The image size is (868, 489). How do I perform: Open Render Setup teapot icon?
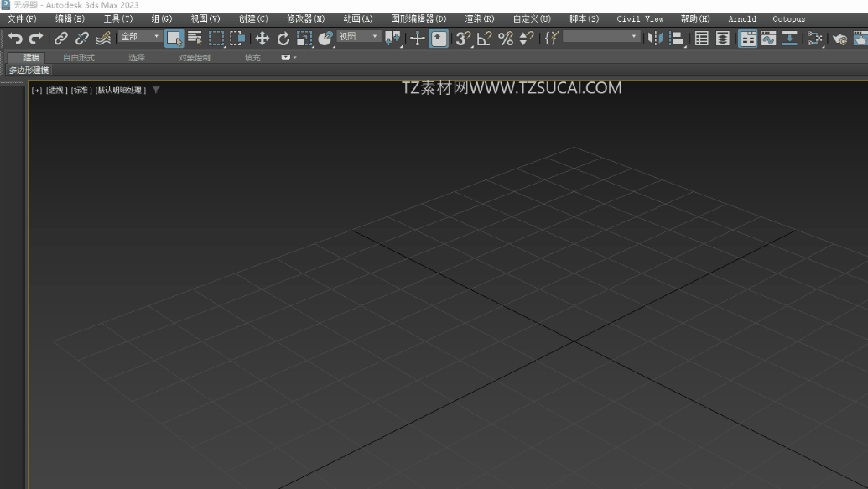[x=839, y=39]
